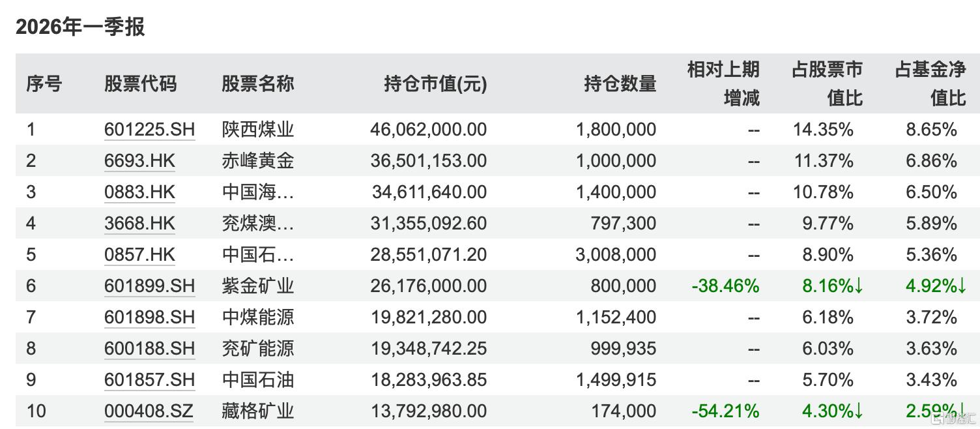Click the 占基金净值比 column header
This screenshot has width=980, height=429.
pos(930,83)
